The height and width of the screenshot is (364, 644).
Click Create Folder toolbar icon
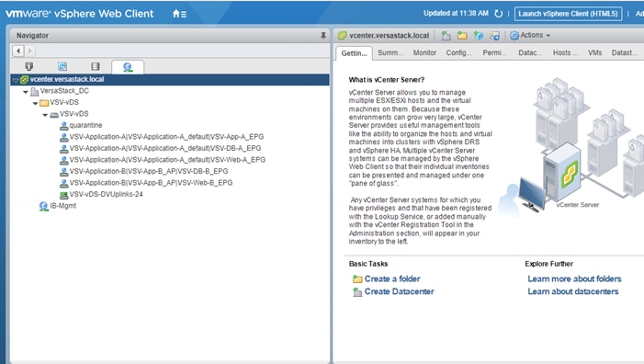462,36
